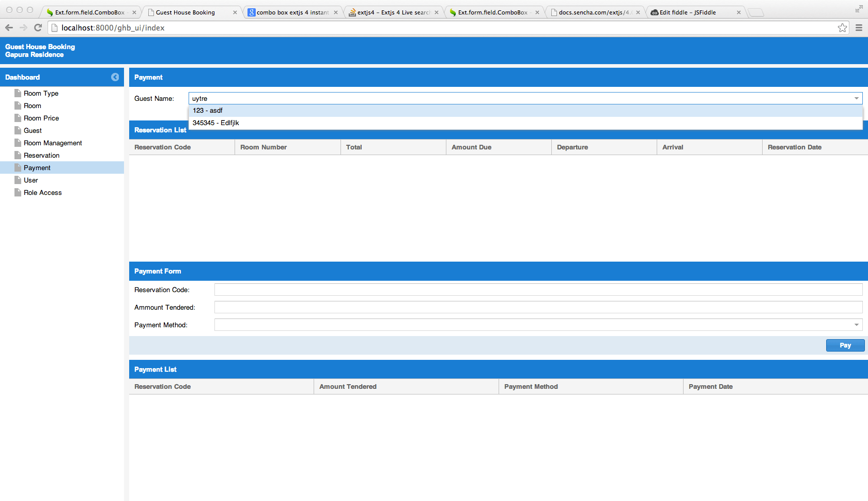Click the Ammount Tendered input field
Image resolution: width=868 pixels, height=501 pixels.
click(x=538, y=307)
